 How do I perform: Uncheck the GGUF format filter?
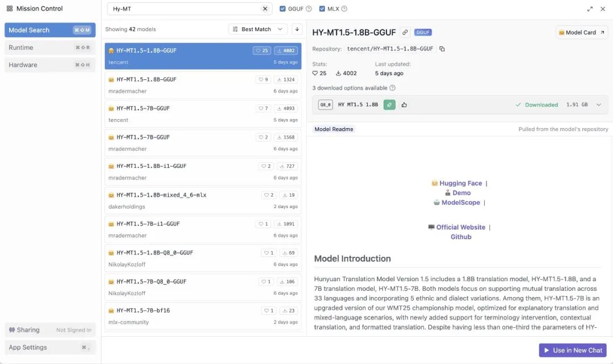click(x=283, y=9)
